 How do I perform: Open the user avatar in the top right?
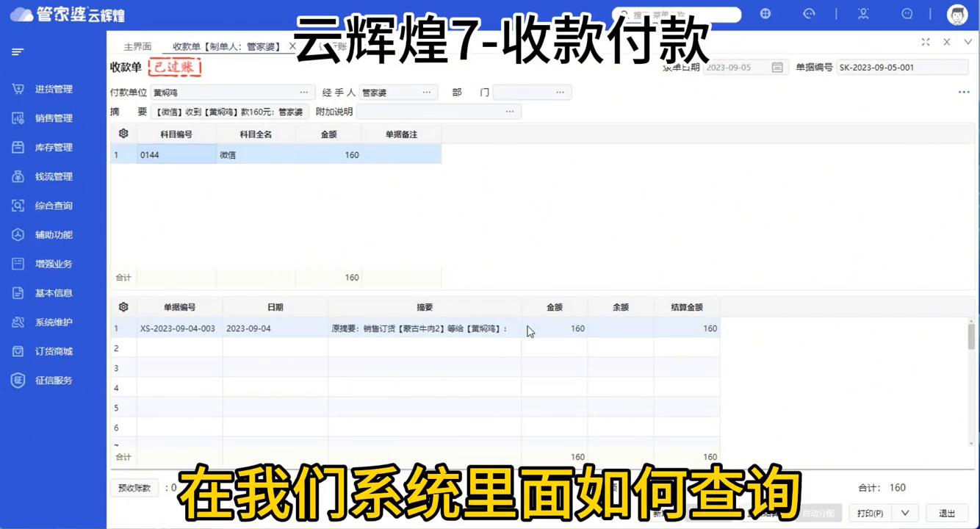[957, 14]
